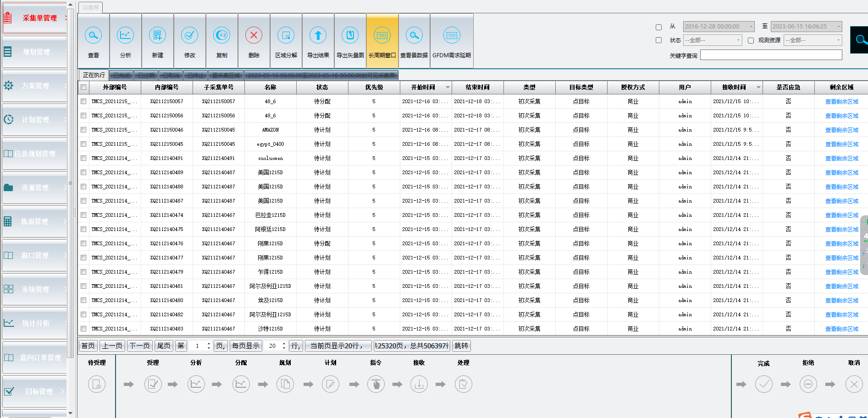Click the 取消 workflow X icon
Image resolution: width=868 pixels, height=418 pixels.
(x=854, y=384)
